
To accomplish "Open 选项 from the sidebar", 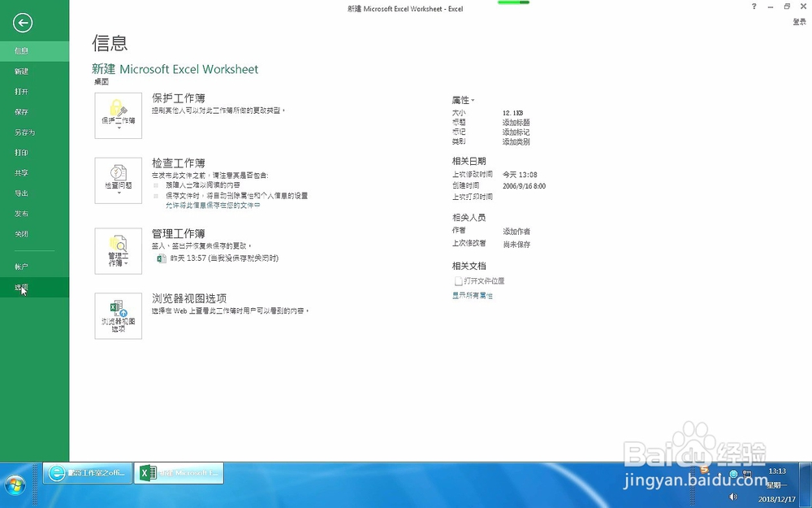I will click(34, 287).
